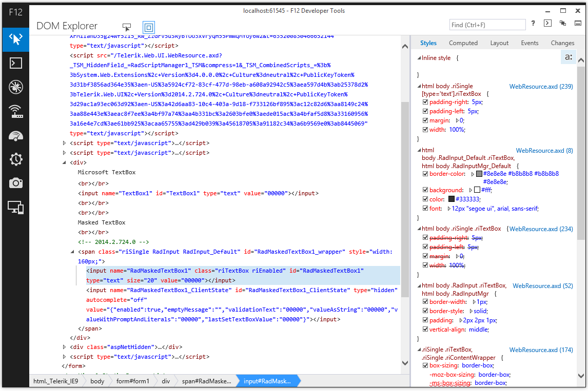Click the F12 logo

[x=15, y=12]
